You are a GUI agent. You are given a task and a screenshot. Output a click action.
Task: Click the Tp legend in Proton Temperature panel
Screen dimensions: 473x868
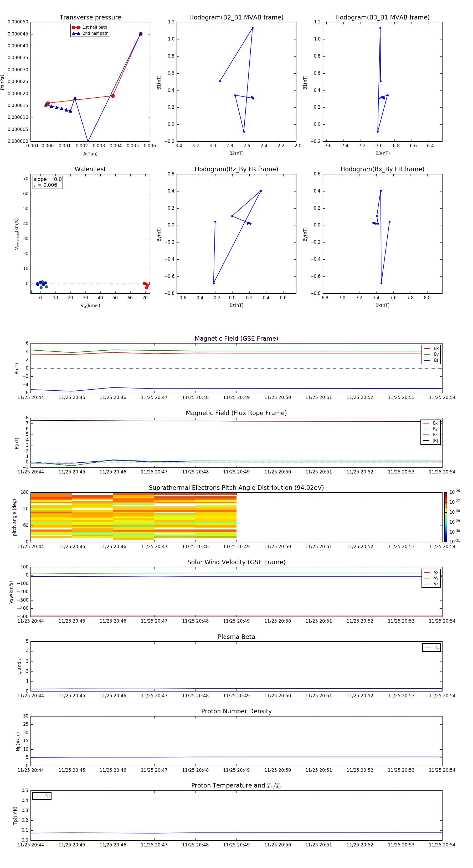(x=42, y=796)
